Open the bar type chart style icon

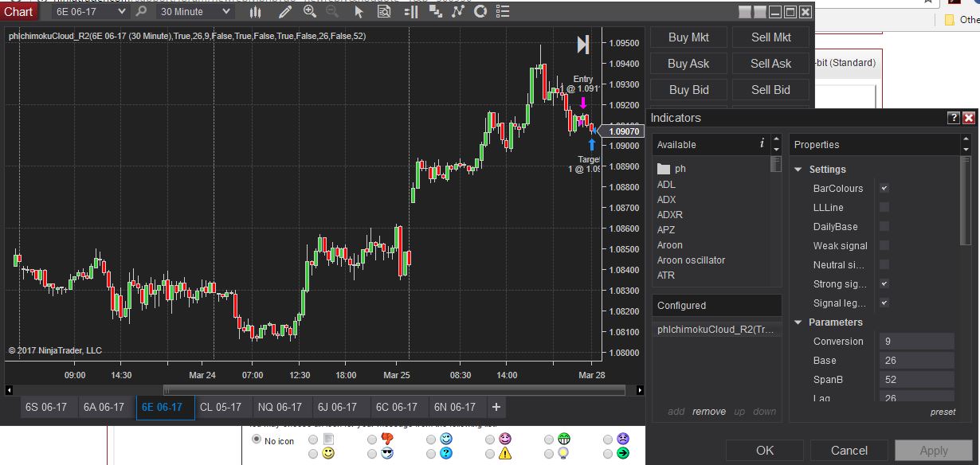(x=256, y=12)
